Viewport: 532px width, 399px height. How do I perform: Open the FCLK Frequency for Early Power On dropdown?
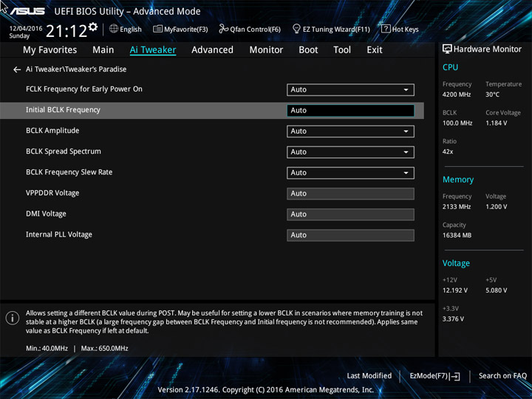350,90
